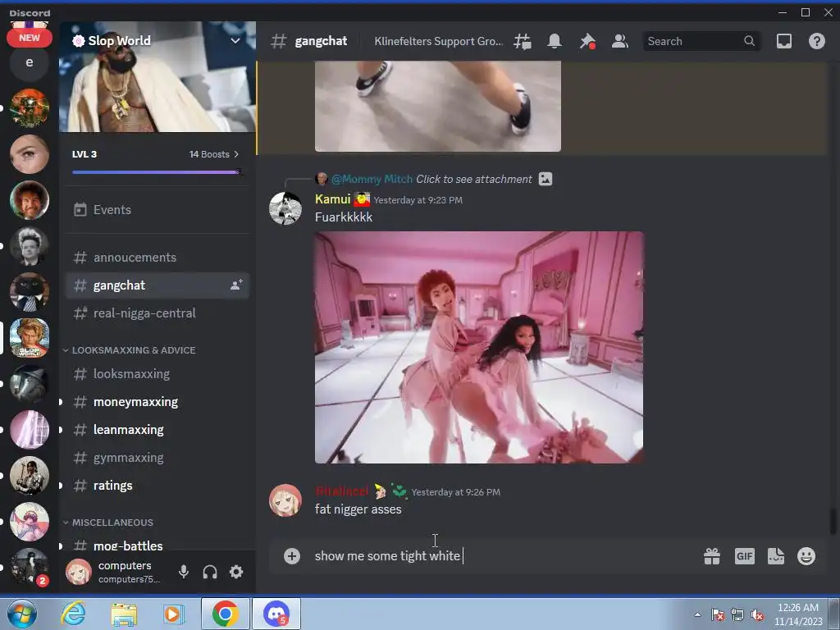The height and width of the screenshot is (630, 840).
Task: Click the channel hashtag icon beside gangchat title
Action: tap(278, 41)
